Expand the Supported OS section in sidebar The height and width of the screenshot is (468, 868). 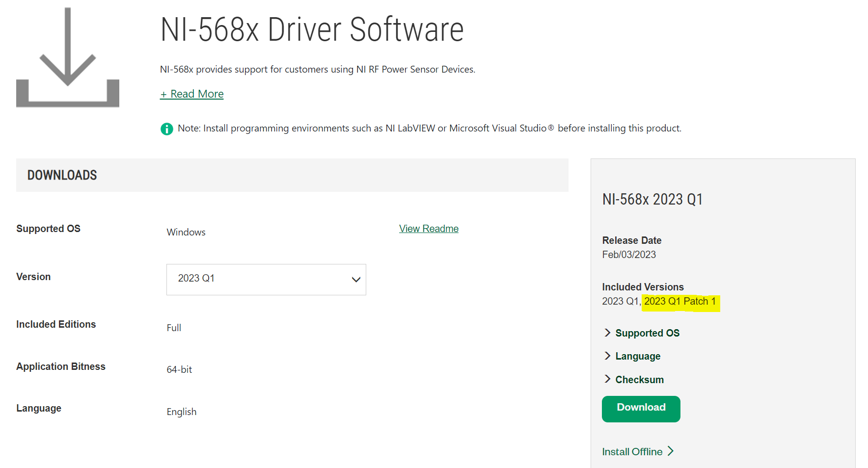642,333
